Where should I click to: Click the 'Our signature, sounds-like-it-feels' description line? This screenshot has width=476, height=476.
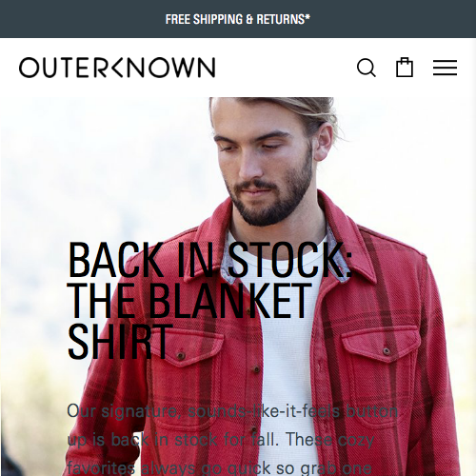232,411
